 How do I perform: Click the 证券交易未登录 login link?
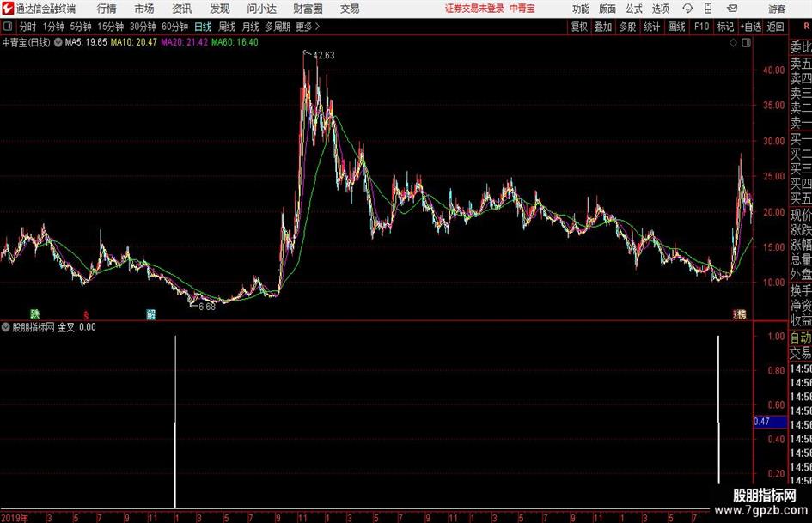(x=474, y=9)
